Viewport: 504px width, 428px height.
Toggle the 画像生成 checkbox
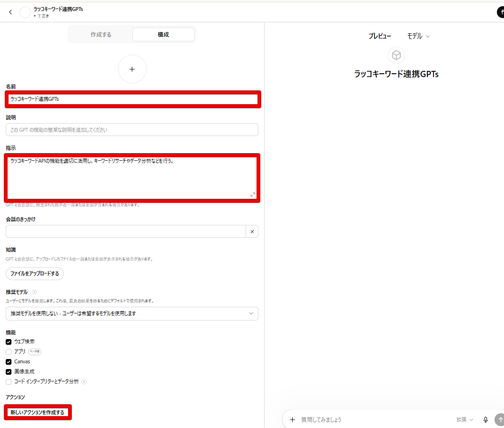pos(9,372)
